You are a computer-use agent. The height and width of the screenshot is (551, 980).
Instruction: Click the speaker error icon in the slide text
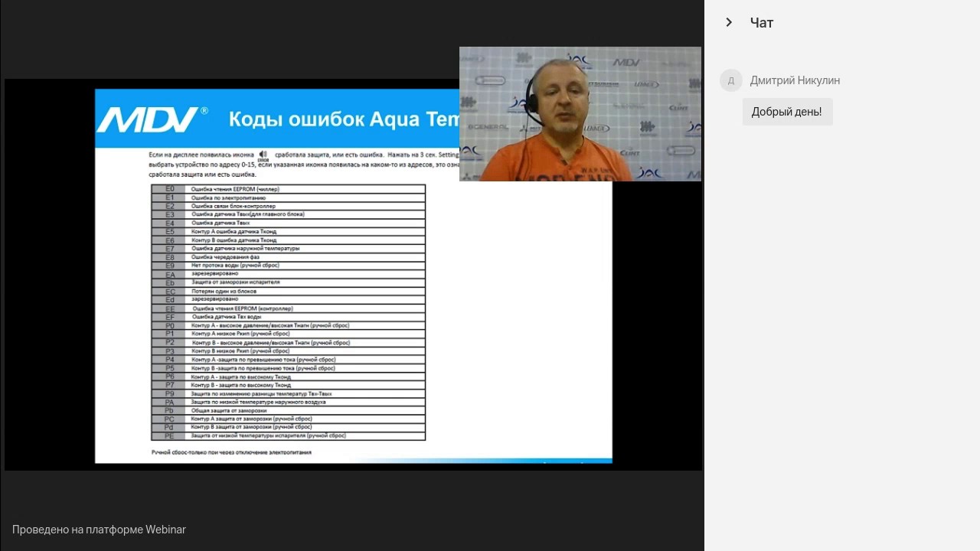tap(263, 155)
